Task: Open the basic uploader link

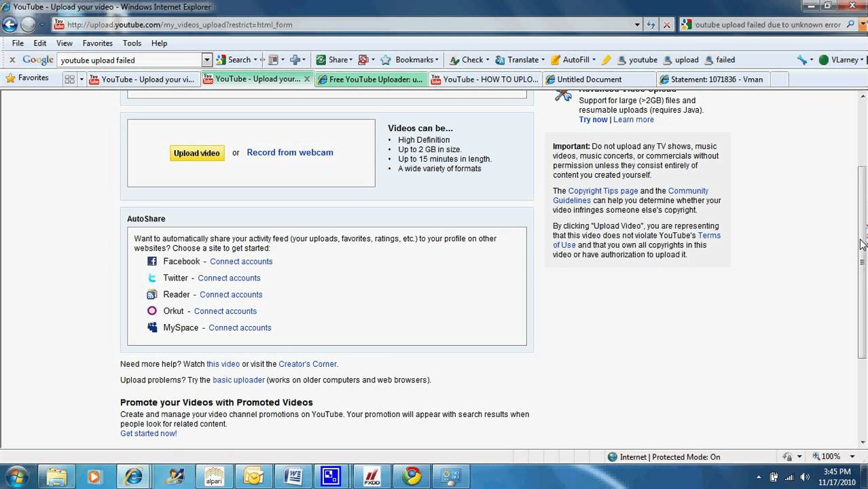Action: coord(238,380)
